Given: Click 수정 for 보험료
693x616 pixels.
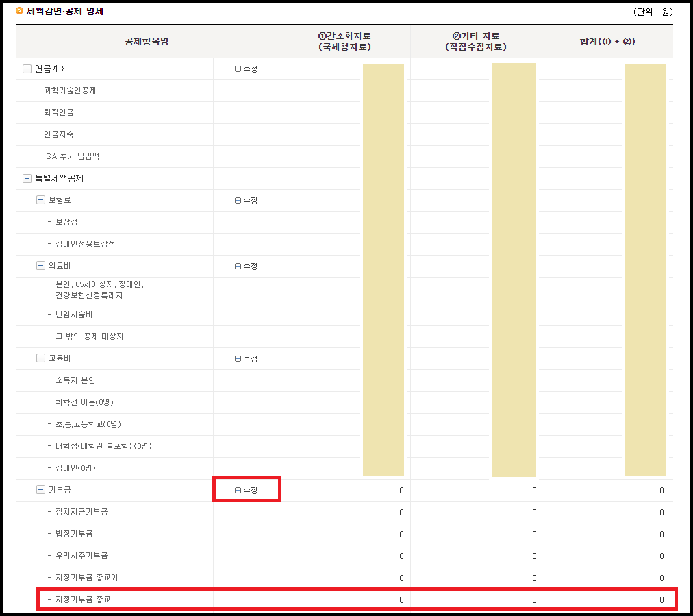Looking at the screenshot, I should coord(246,200).
